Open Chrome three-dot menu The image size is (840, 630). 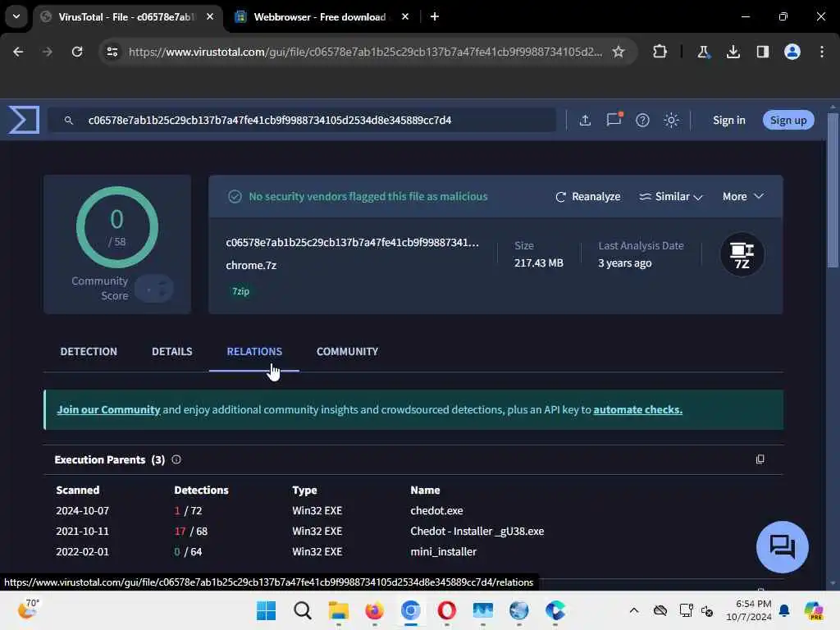click(x=821, y=52)
